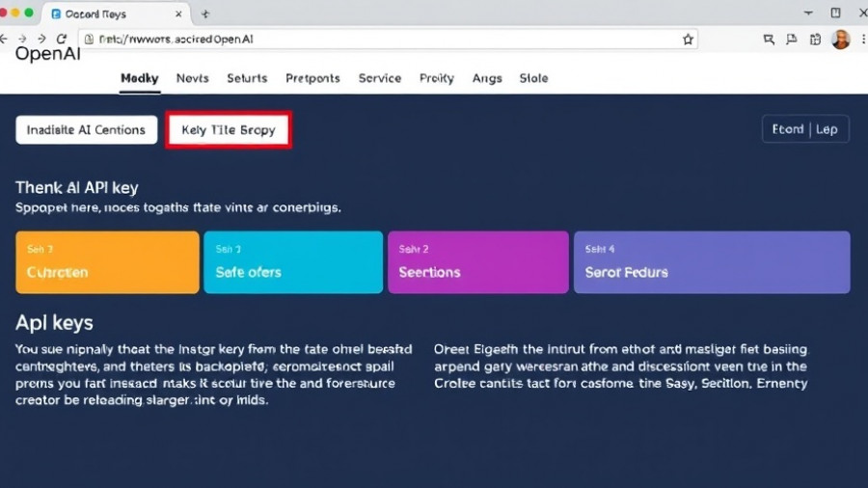
Task: Go to the Pretponts navigation tab
Action: pyautogui.click(x=312, y=78)
